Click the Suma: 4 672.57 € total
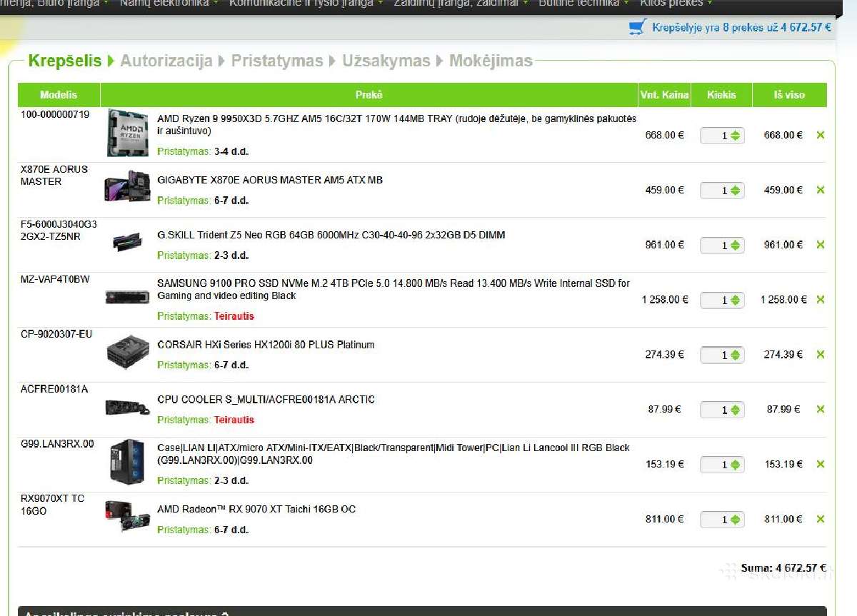This screenshot has width=857, height=616. tap(783, 568)
